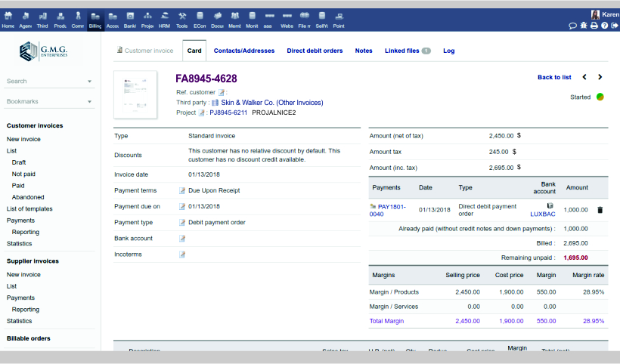Click the print icon in top bar
620x364 pixels.
point(594,26)
